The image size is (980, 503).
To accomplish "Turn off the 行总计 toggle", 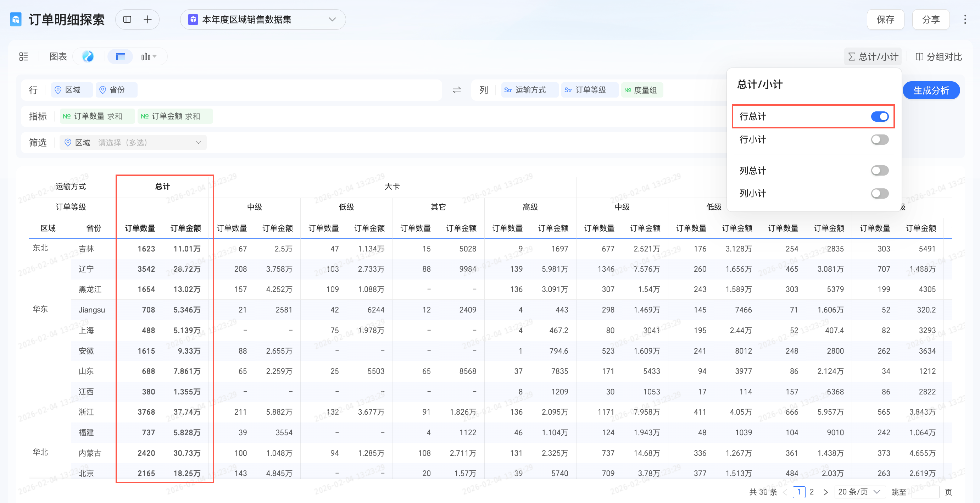I will tap(879, 116).
